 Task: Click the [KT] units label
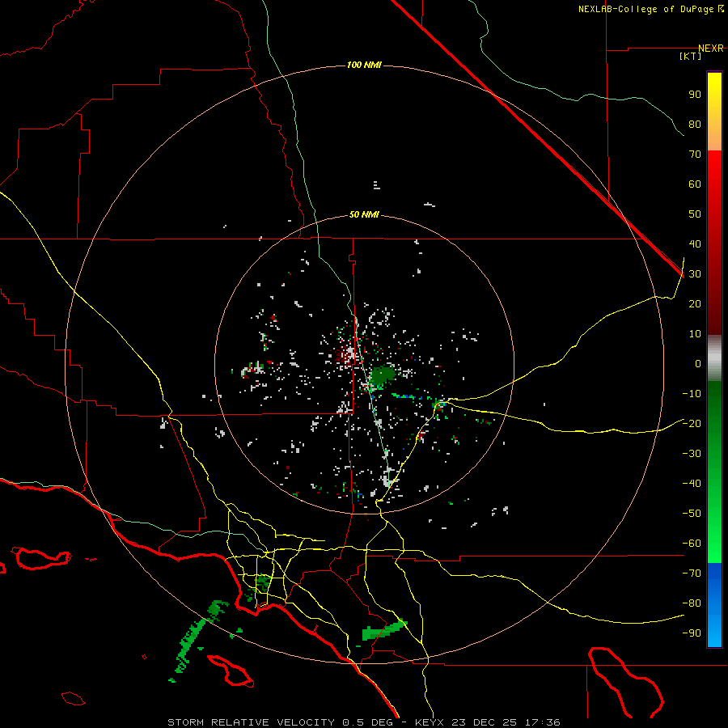point(691,56)
